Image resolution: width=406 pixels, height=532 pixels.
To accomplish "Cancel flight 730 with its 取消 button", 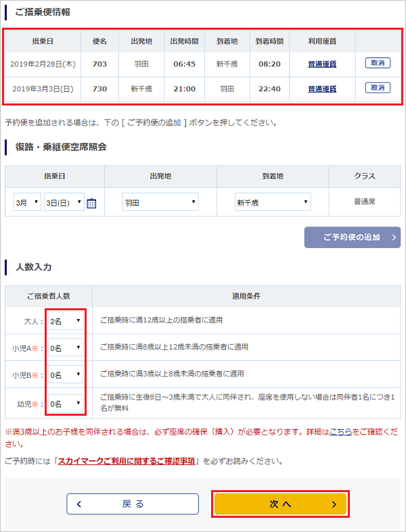I will (x=378, y=88).
